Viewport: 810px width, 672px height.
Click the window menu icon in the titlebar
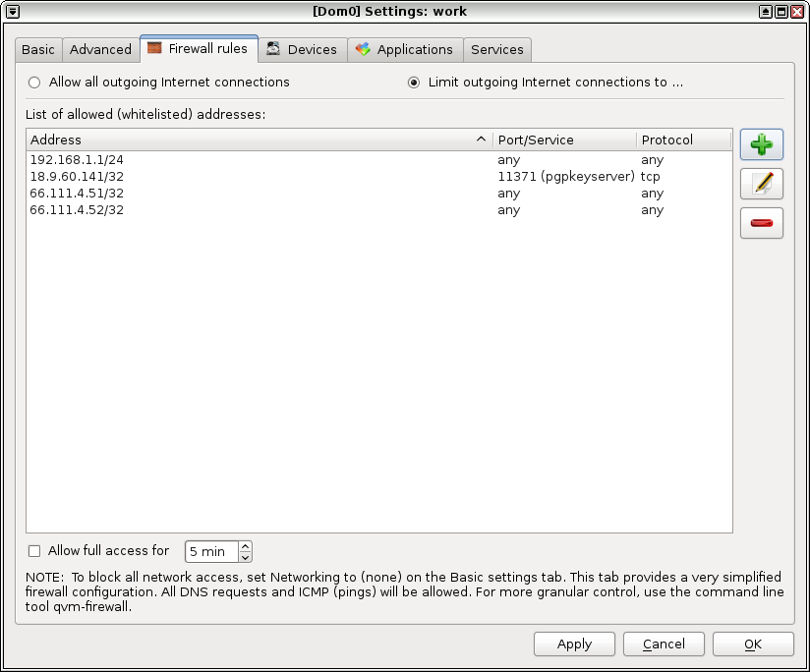12,11
